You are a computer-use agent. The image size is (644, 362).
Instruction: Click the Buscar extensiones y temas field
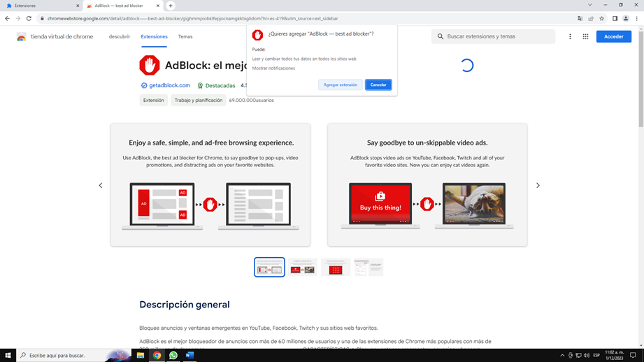point(493,36)
